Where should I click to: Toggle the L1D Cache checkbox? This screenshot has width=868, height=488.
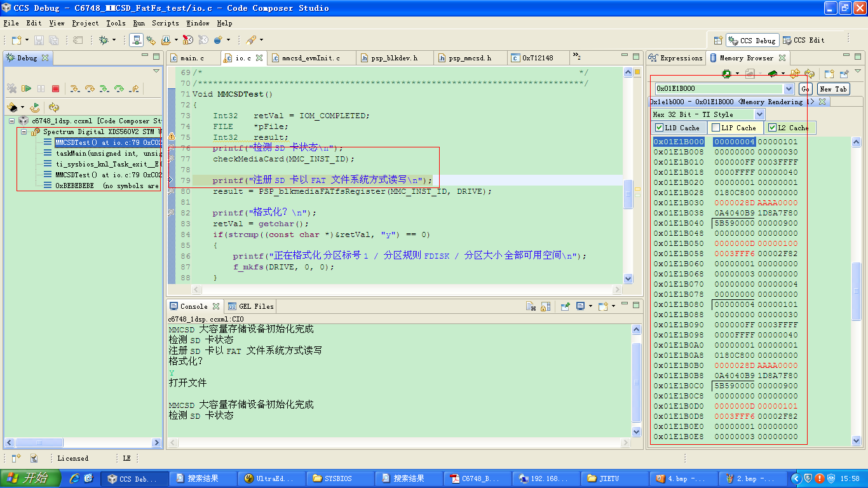[x=659, y=128]
